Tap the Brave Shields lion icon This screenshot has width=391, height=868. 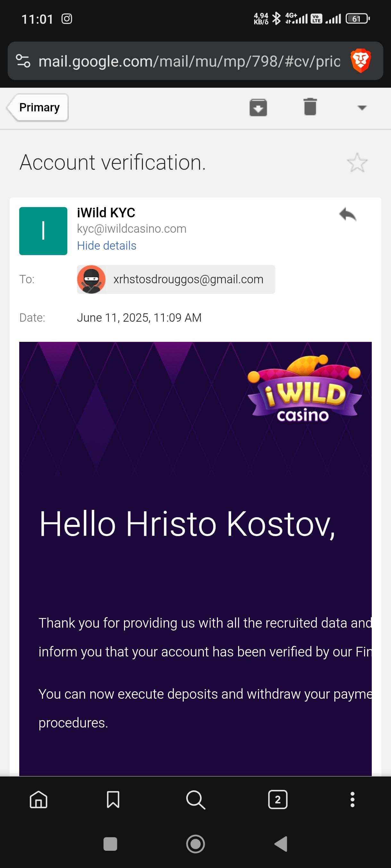(361, 61)
